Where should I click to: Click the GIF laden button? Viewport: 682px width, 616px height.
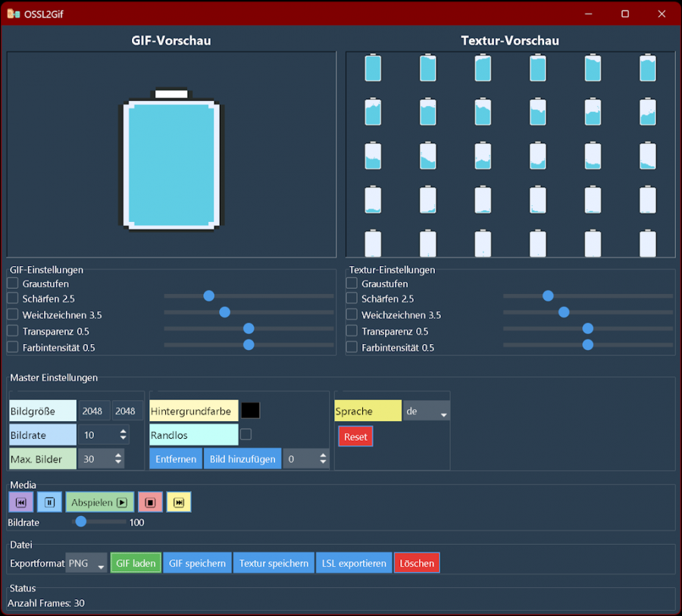point(136,563)
